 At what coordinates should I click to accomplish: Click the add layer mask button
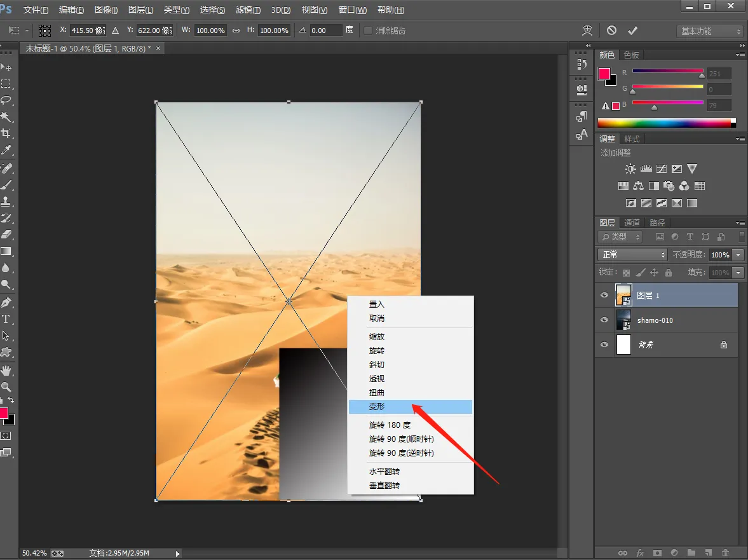pyautogui.click(x=657, y=553)
